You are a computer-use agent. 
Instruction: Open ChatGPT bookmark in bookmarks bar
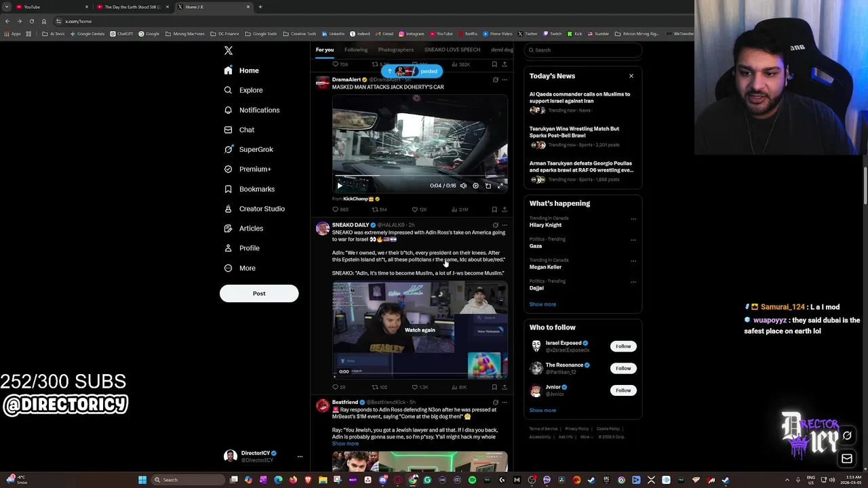121,34
